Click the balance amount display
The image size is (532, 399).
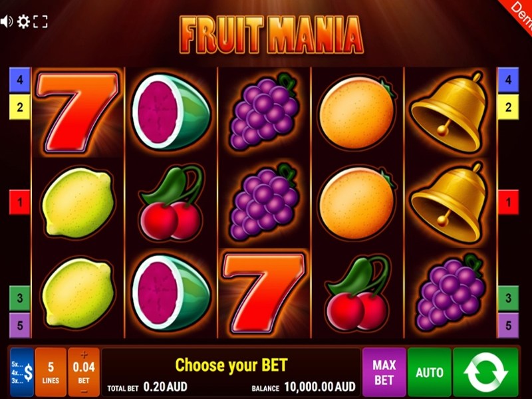320,386
